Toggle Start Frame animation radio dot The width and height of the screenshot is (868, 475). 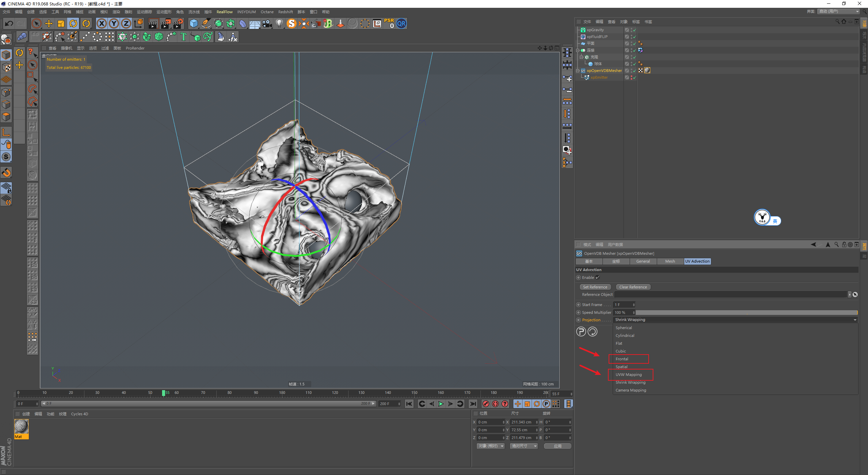point(578,305)
